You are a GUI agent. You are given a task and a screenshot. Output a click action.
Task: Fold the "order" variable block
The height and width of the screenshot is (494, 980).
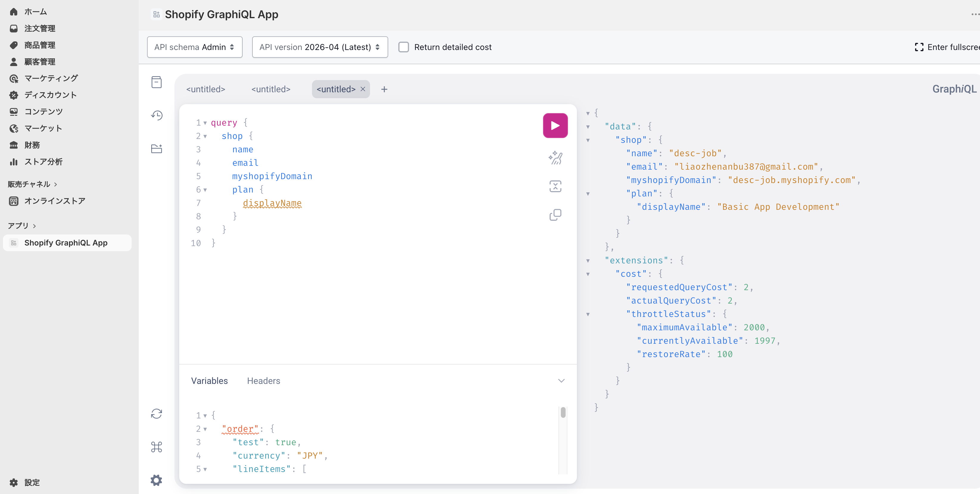tap(205, 429)
